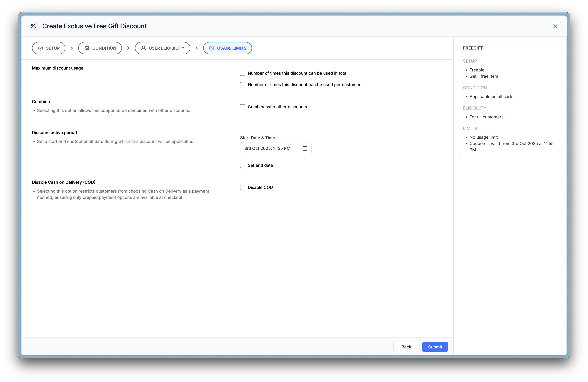
Task: Click the clock icon on Usage Limits step
Action: click(212, 48)
